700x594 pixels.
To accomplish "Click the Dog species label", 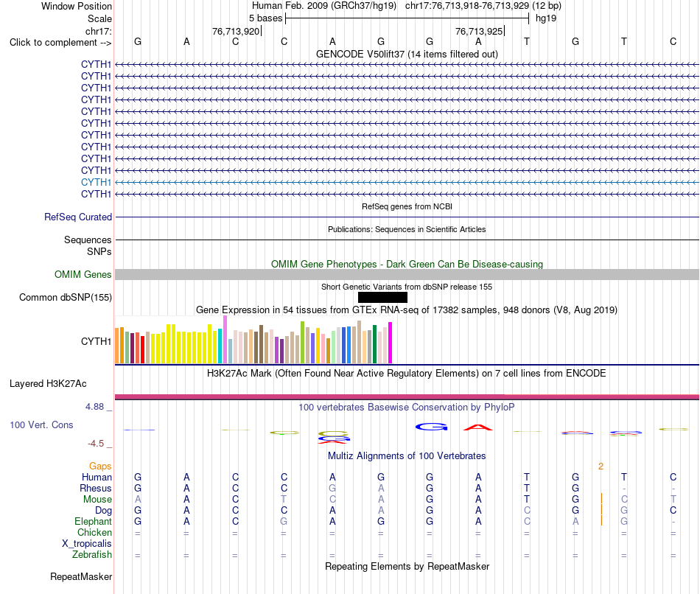I will 103,511.
